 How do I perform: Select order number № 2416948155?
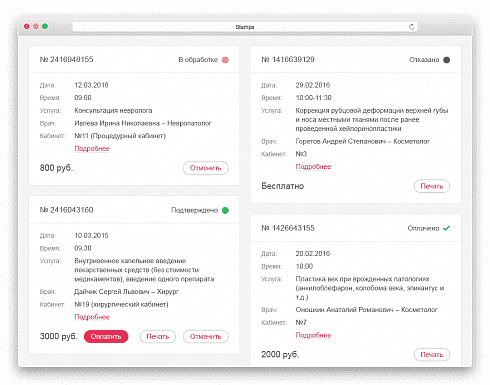(x=66, y=60)
